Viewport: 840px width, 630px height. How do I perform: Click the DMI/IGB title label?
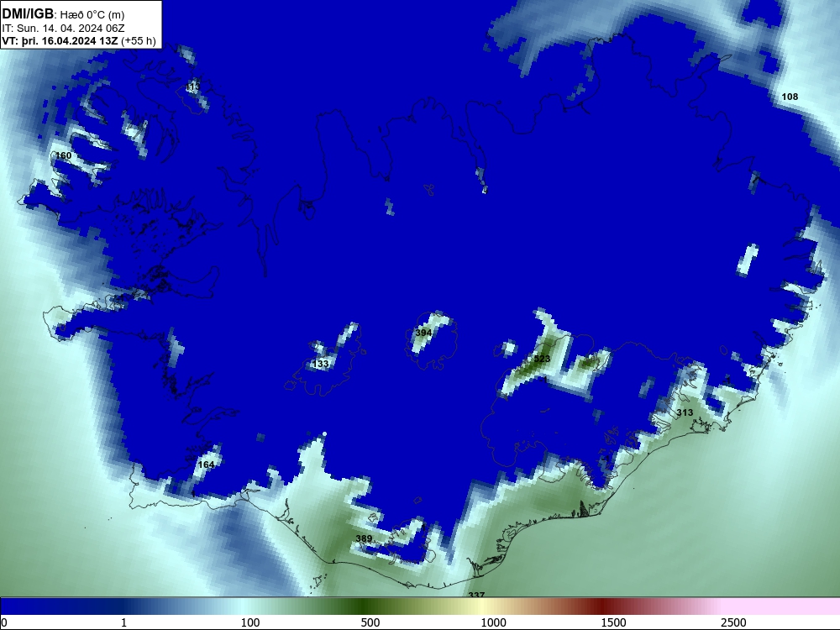point(28,14)
